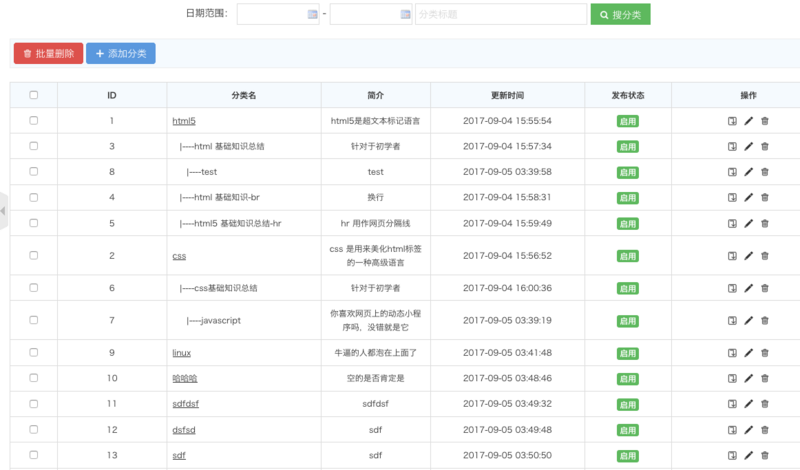Click trash icon in row ID 8
Viewport: 800px width, 470px height.
(x=765, y=172)
